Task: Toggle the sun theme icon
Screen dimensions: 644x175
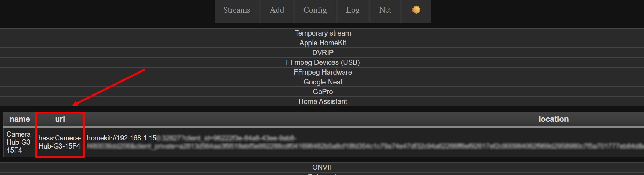Action: [416, 10]
